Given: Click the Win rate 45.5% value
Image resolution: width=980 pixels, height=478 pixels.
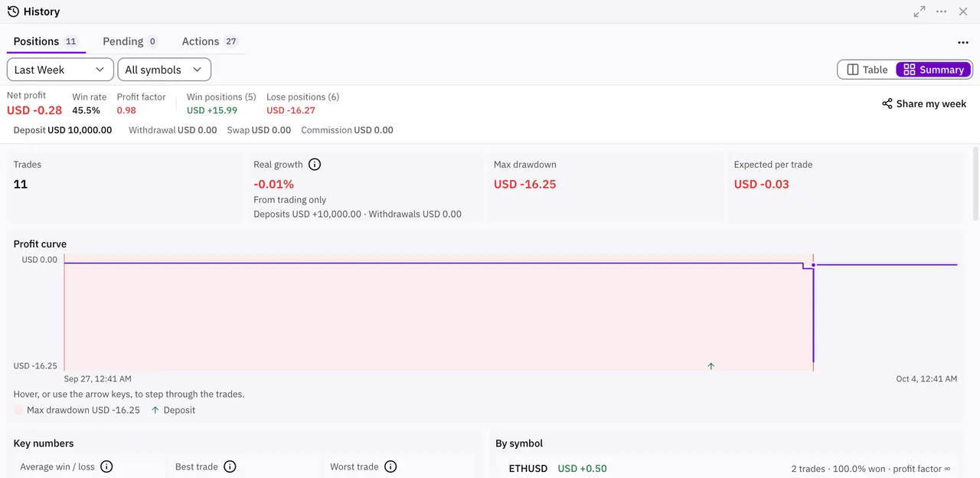Looking at the screenshot, I should point(86,110).
